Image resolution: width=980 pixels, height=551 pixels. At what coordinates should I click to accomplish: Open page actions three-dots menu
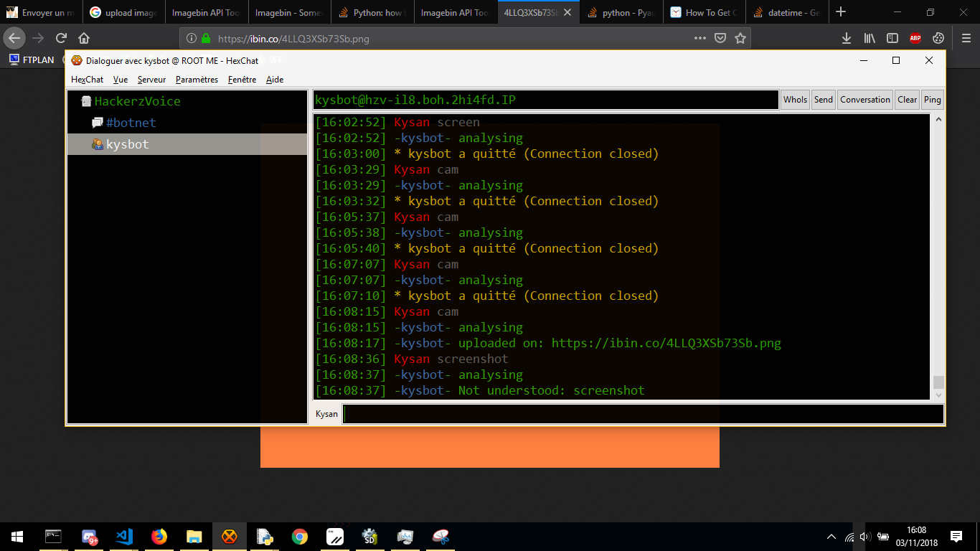700,38
